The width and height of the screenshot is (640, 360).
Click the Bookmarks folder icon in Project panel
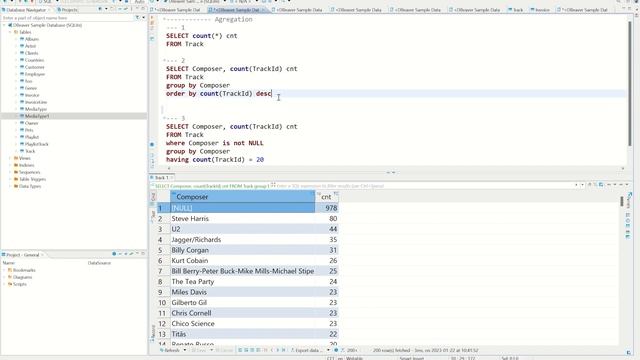[10, 270]
